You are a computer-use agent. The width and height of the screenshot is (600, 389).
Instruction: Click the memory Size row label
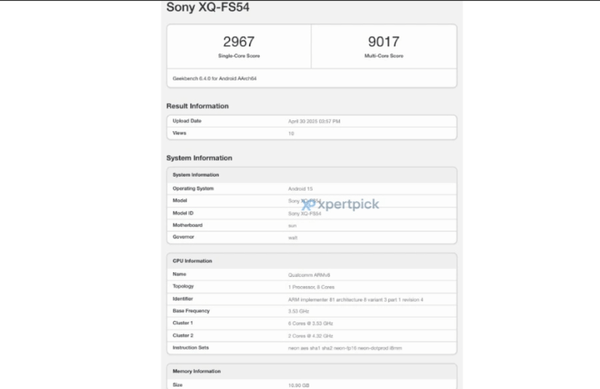(178, 385)
